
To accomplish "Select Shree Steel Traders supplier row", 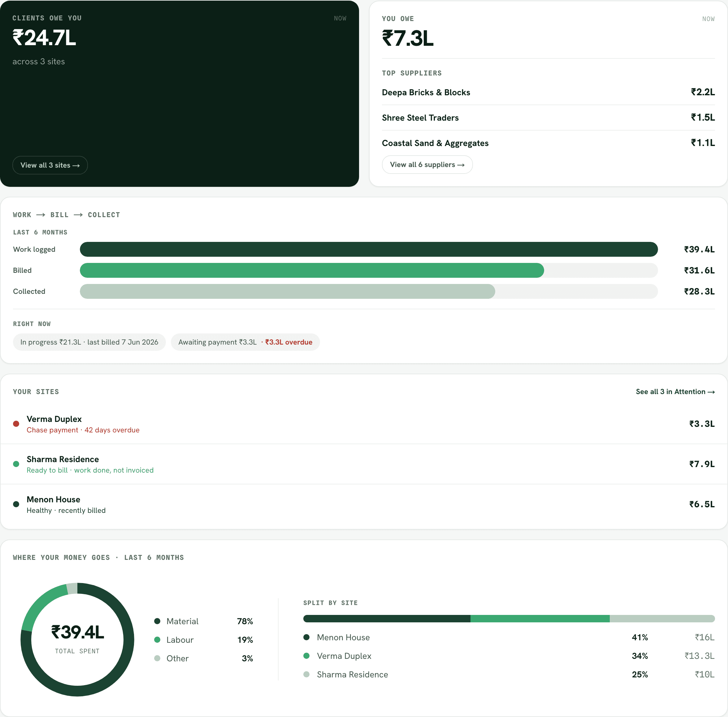I will 548,118.
